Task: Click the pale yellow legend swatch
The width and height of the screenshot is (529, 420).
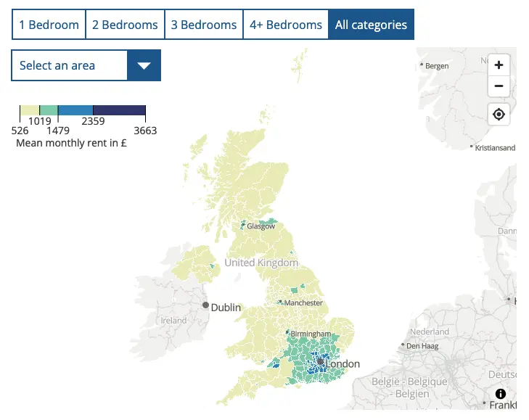Action: (x=30, y=110)
